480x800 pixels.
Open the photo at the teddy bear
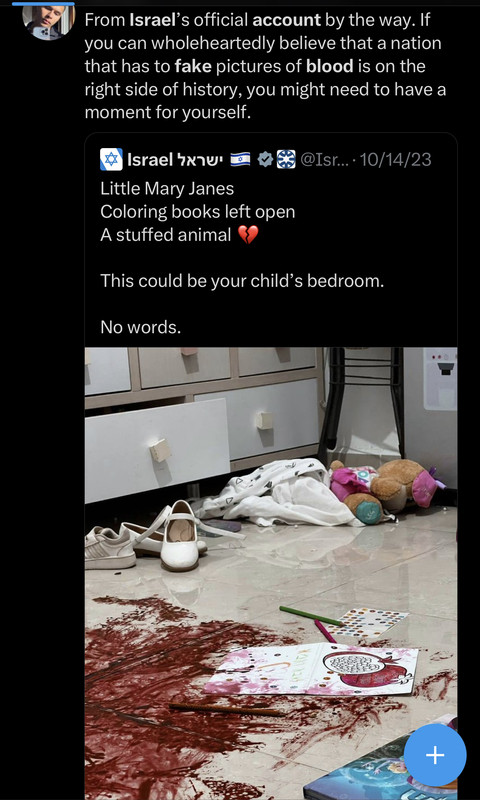[x=386, y=490]
